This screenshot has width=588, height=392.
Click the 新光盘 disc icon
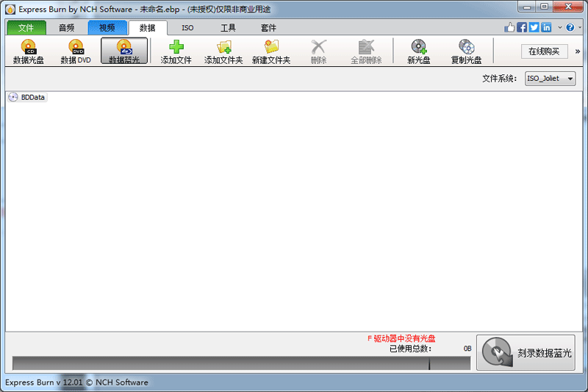[418, 51]
